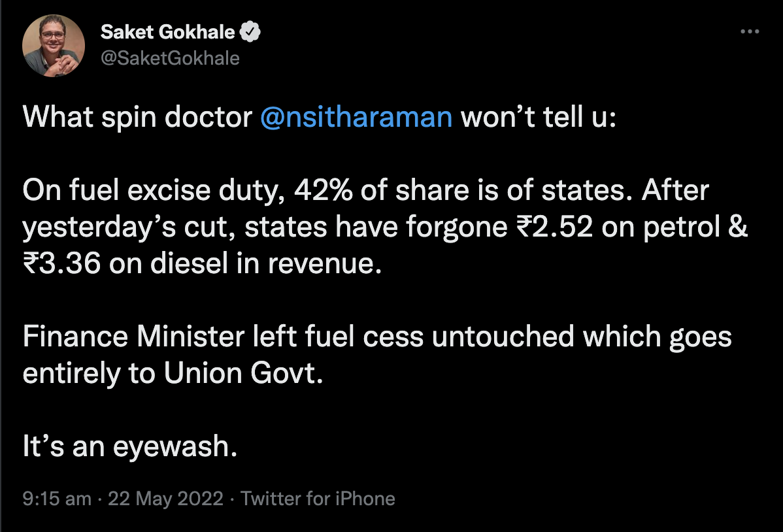The width and height of the screenshot is (783, 532).
Task: Click the Saket Gokhale display name
Action: pyautogui.click(x=167, y=32)
